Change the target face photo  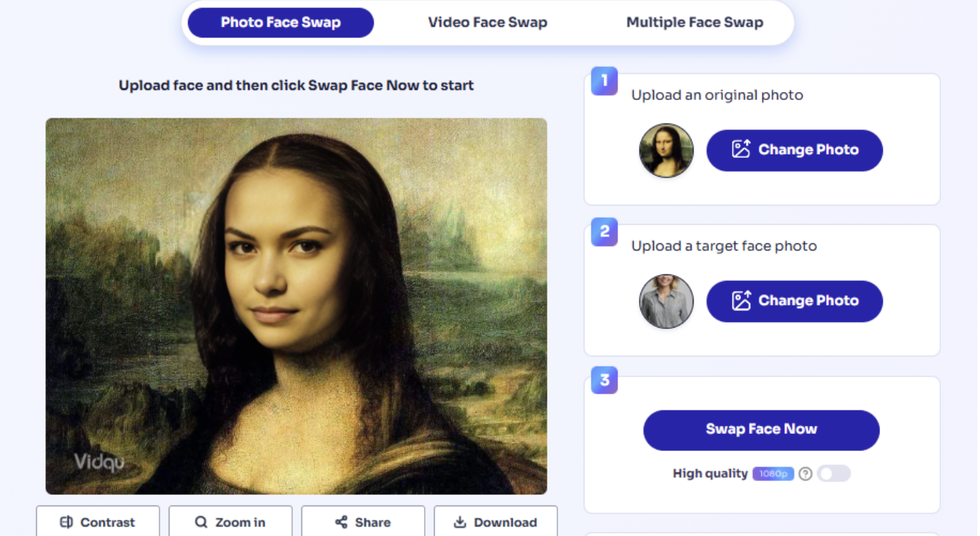coord(794,301)
